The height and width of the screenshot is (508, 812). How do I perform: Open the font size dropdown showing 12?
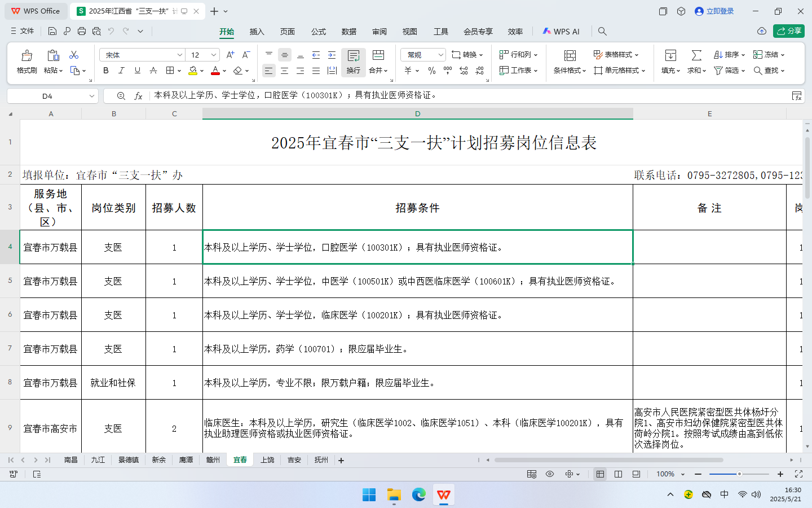coord(214,55)
